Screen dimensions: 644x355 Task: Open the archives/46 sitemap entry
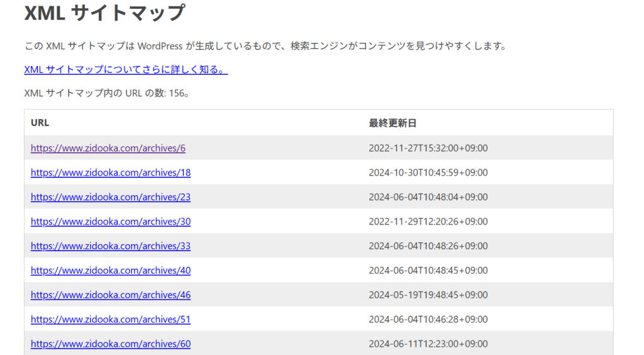click(110, 295)
